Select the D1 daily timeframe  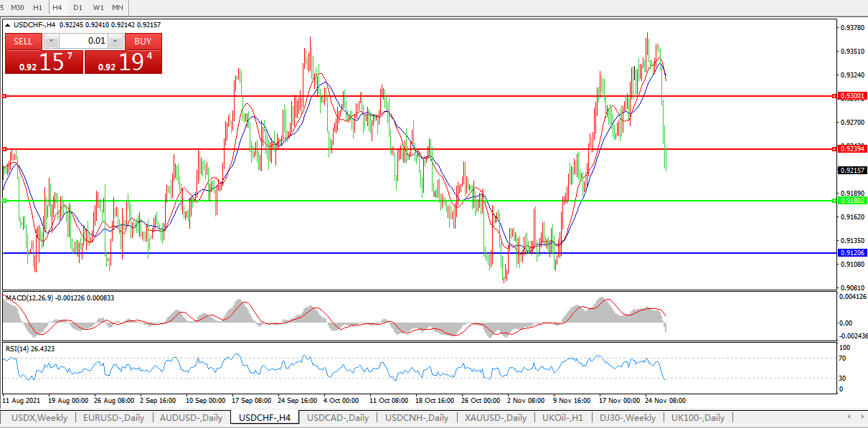coord(78,7)
